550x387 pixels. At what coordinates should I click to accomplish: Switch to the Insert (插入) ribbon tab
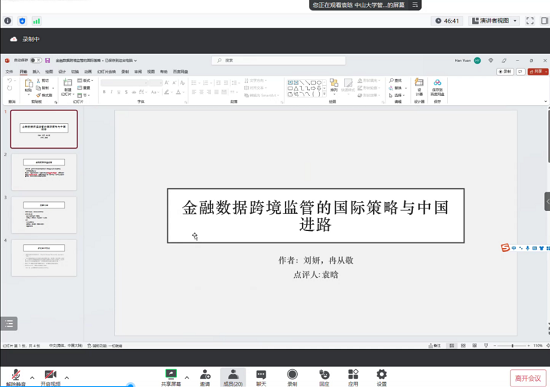36,72
